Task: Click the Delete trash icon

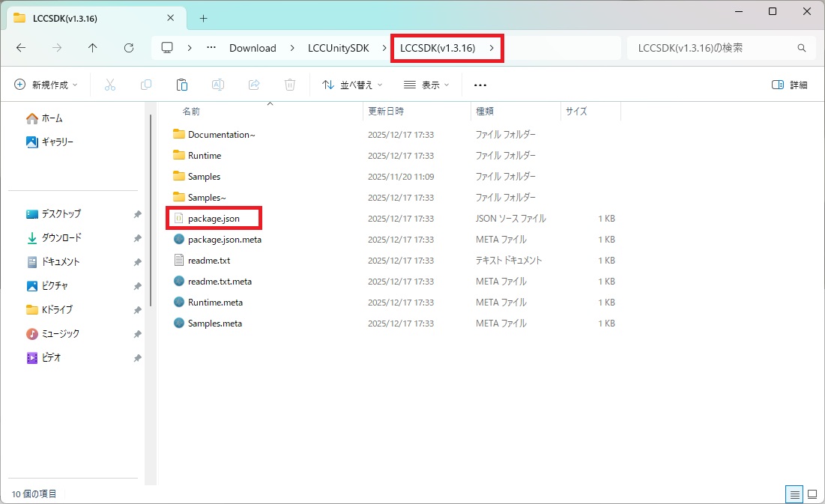Action: click(x=290, y=85)
